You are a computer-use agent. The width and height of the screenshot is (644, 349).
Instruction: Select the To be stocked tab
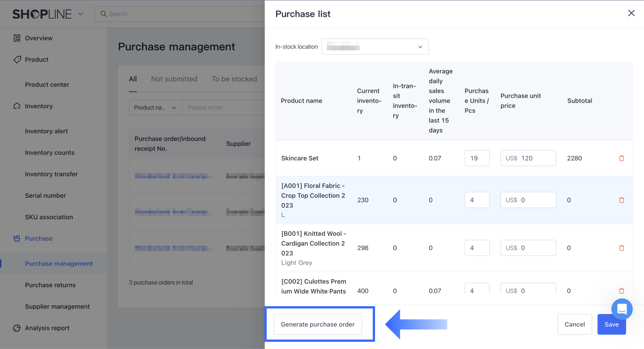[x=234, y=79]
